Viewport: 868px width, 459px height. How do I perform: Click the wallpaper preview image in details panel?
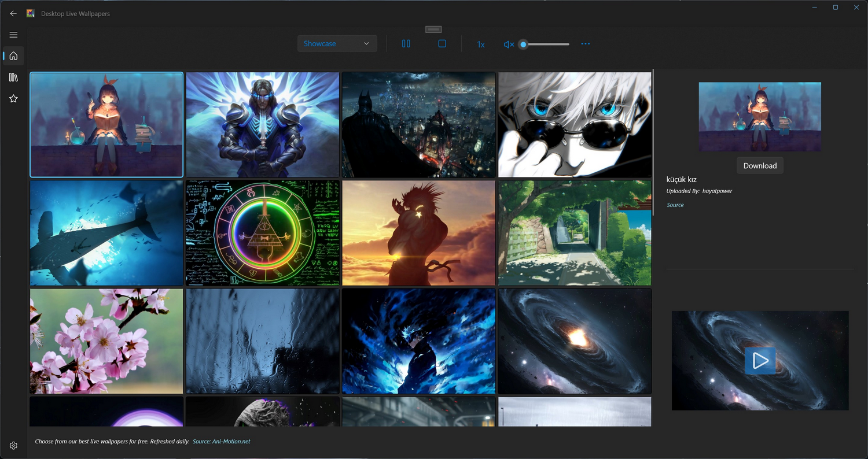pyautogui.click(x=760, y=117)
